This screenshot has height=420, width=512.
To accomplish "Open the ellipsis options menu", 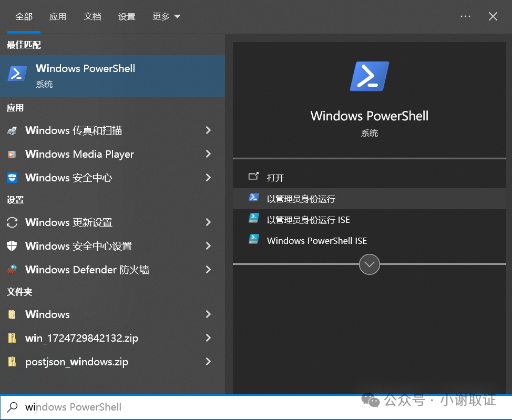I will pyautogui.click(x=465, y=16).
